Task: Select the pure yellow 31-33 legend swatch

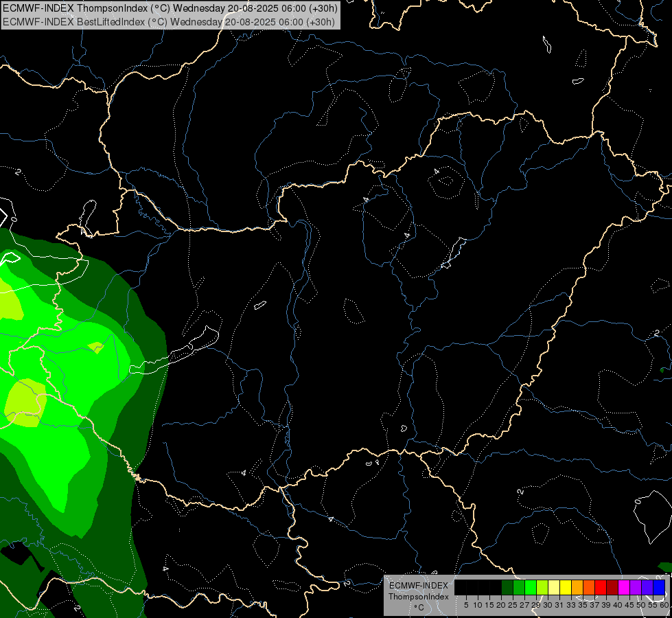Action: coord(566,587)
